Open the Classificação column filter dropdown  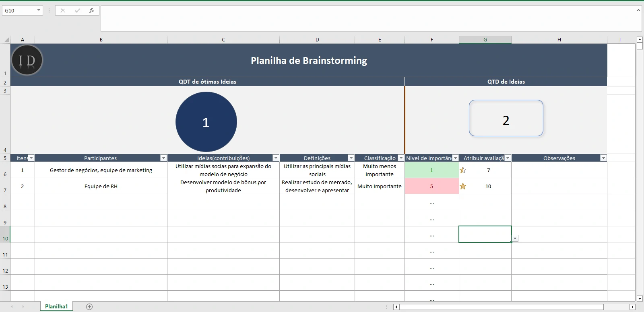[400, 158]
